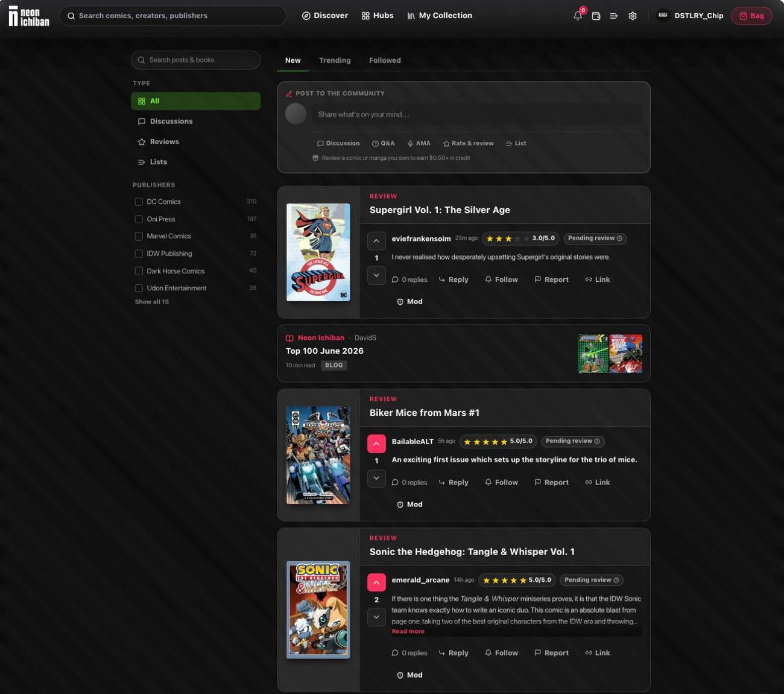Toggle upvote on emerald_arcane's review
784x694 pixels.
coord(376,582)
